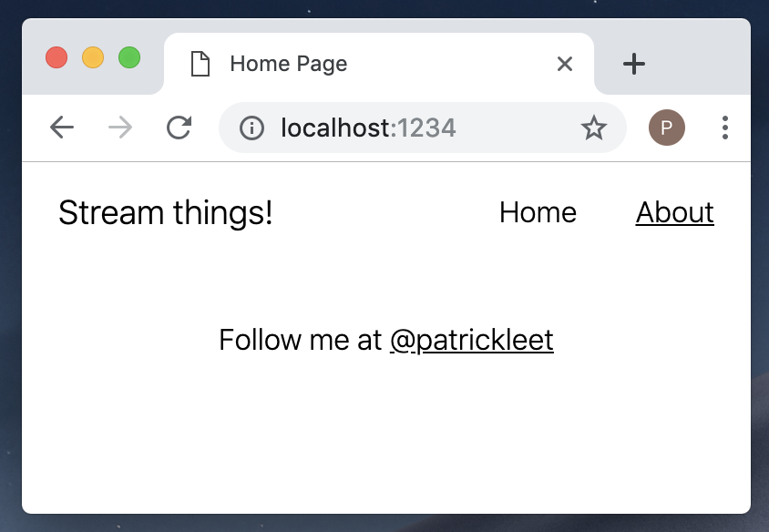View site information icon in address bar
This screenshot has width=769, height=532.
point(251,128)
